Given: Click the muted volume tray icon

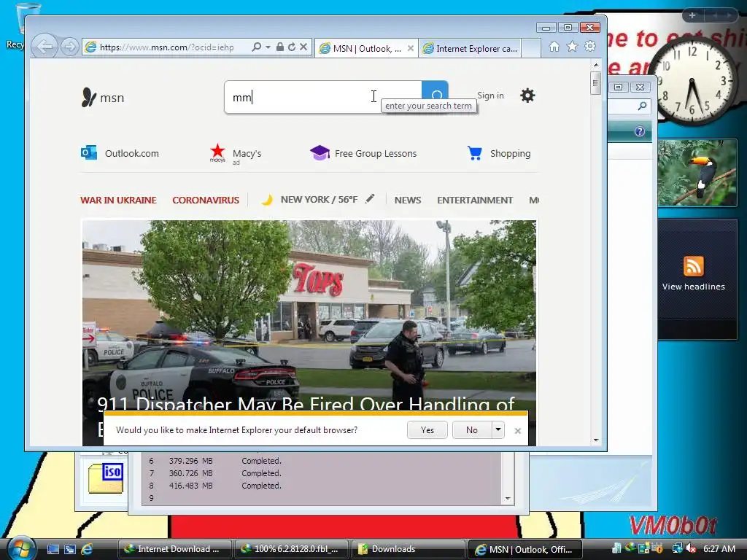Looking at the screenshot, I should (x=690, y=548).
